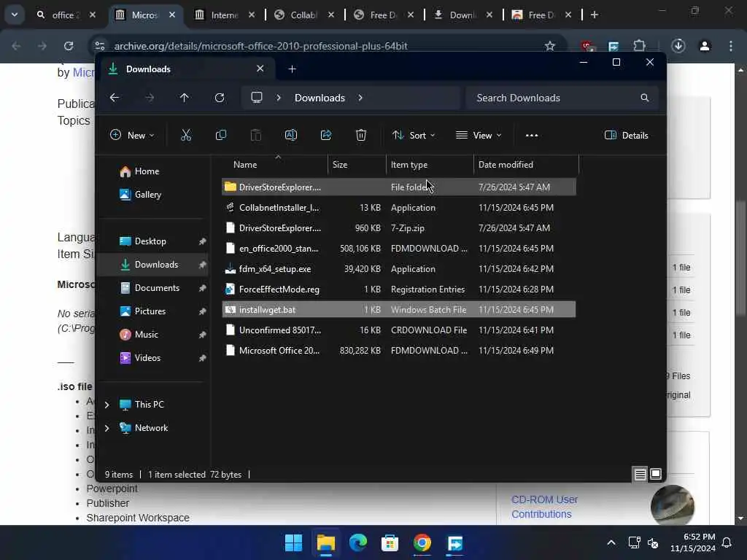Open the View dropdown
The height and width of the screenshot is (560, 747).
click(x=479, y=135)
